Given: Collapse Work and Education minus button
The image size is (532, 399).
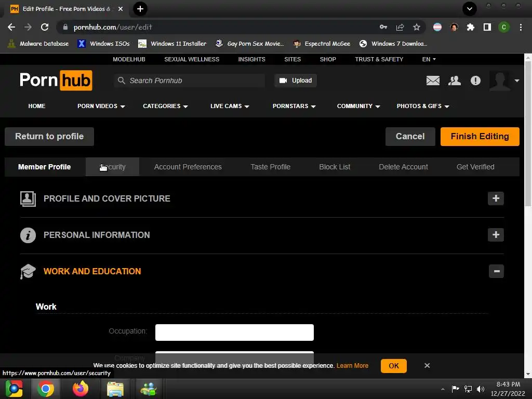Looking at the screenshot, I should 496,271.
